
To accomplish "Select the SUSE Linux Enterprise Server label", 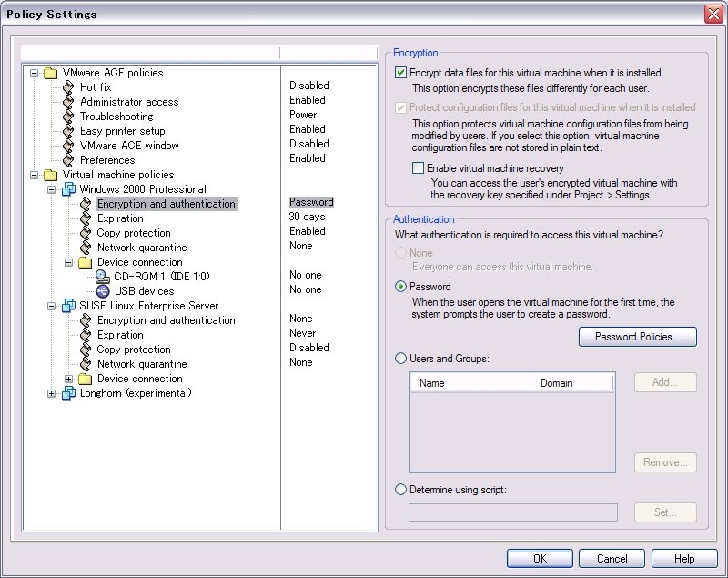I will pyautogui.click(x=148, y=306).
